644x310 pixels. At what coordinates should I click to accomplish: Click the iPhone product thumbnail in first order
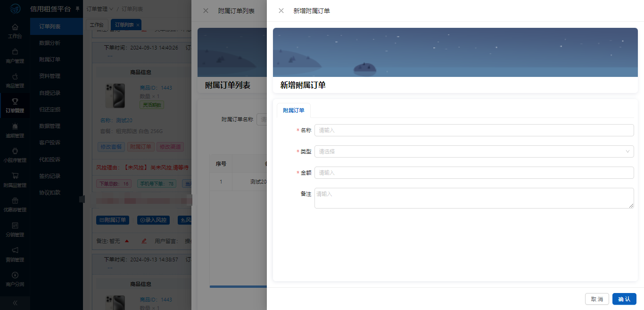pyautogui.click(x=116, y=96)
